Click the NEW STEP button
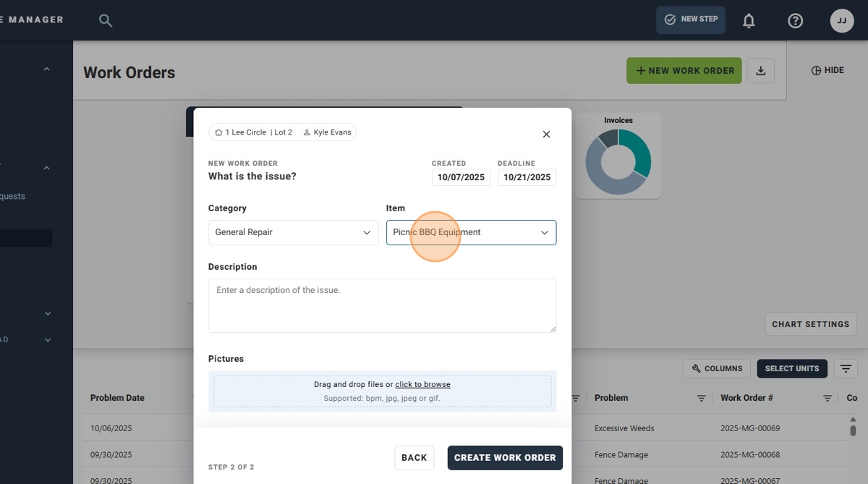The height and width of the screenshot is (484, 868). [x=691, y=20]
